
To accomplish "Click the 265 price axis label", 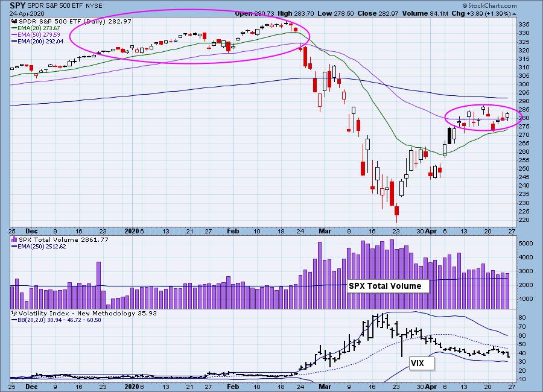I will pos(524,144).
